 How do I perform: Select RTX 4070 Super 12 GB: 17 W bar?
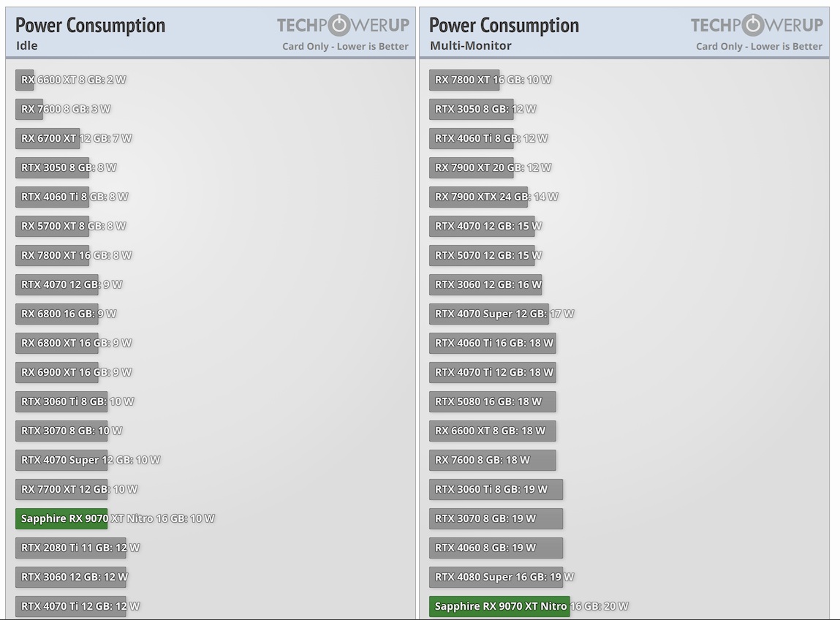click(x=489, y=314)
